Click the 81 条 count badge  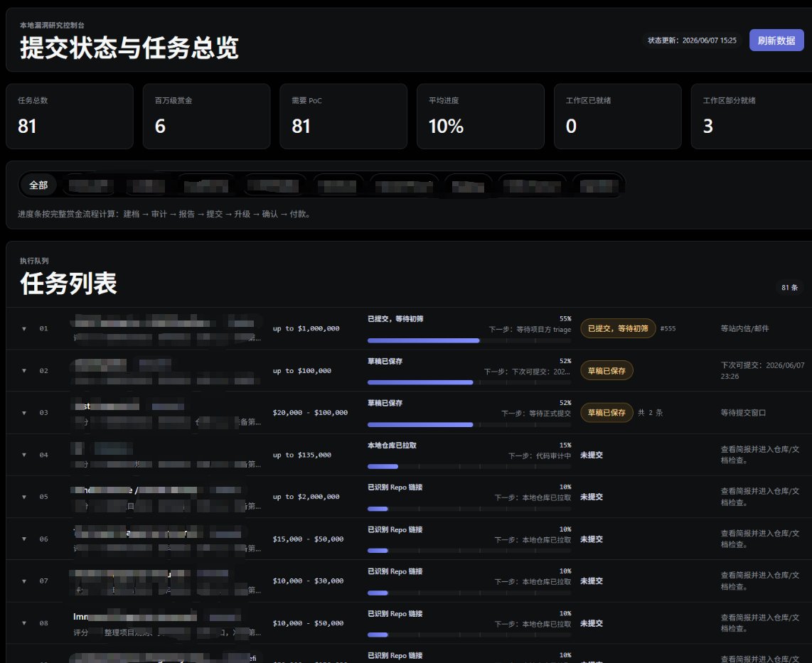pos(790,288)
